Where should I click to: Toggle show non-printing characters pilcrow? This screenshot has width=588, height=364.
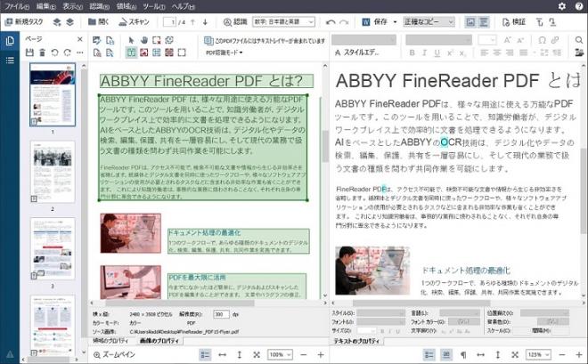(463, 354)
